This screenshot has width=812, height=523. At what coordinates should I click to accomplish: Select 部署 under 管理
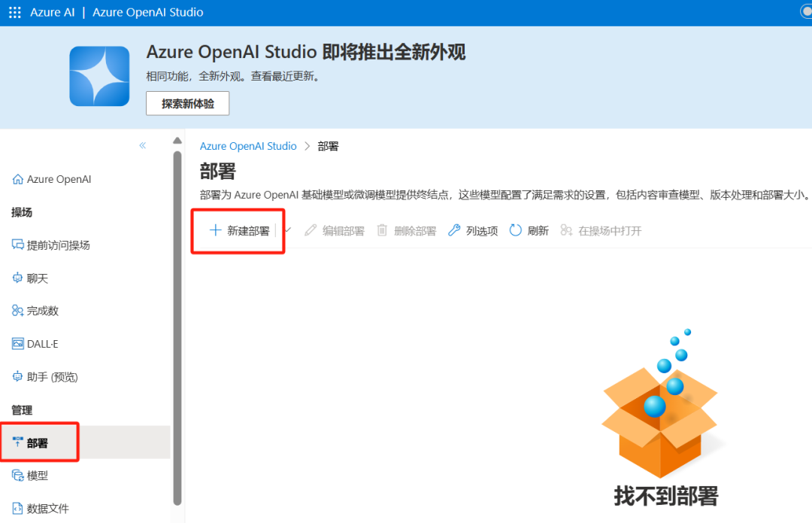38,443
